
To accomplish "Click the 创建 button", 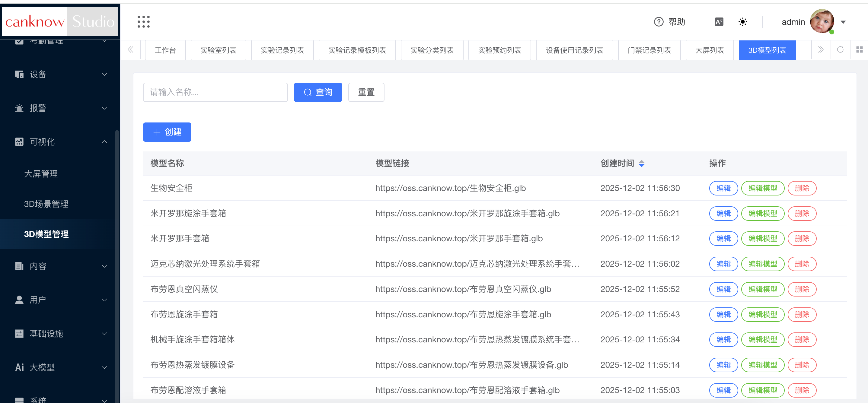I will click(x=167, y=132).
